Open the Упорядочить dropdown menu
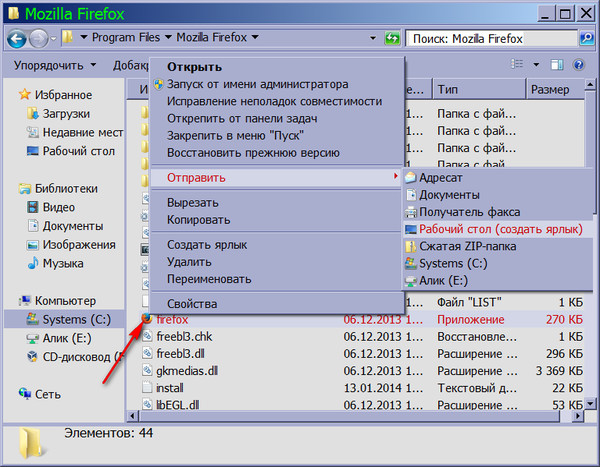Viewport: 600px width, 467px height. click(54, 65)
